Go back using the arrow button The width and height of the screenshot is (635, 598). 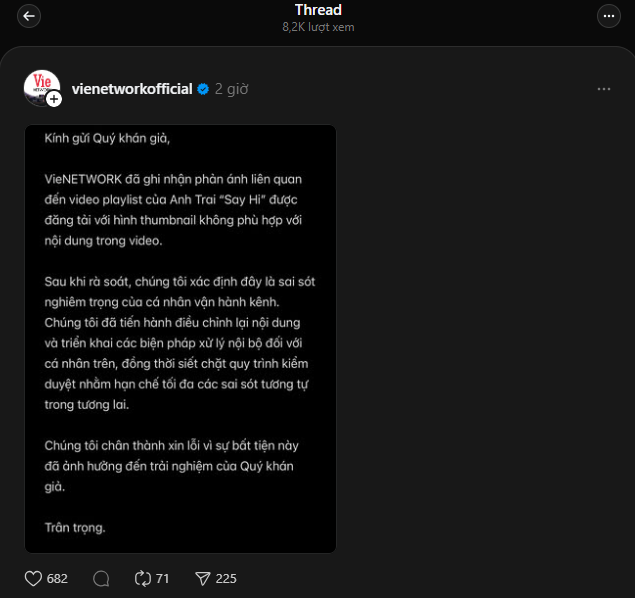(29, 16)
